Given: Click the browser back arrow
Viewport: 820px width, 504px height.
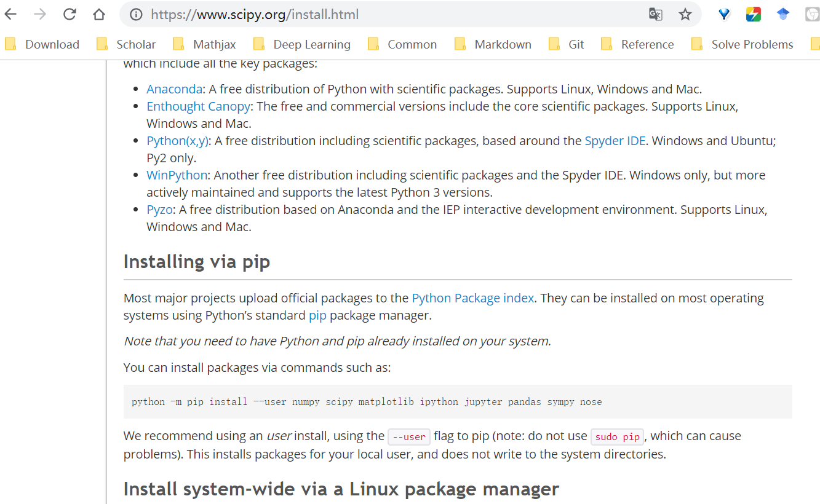Looking at the screenshot, I should pos(11,14).
